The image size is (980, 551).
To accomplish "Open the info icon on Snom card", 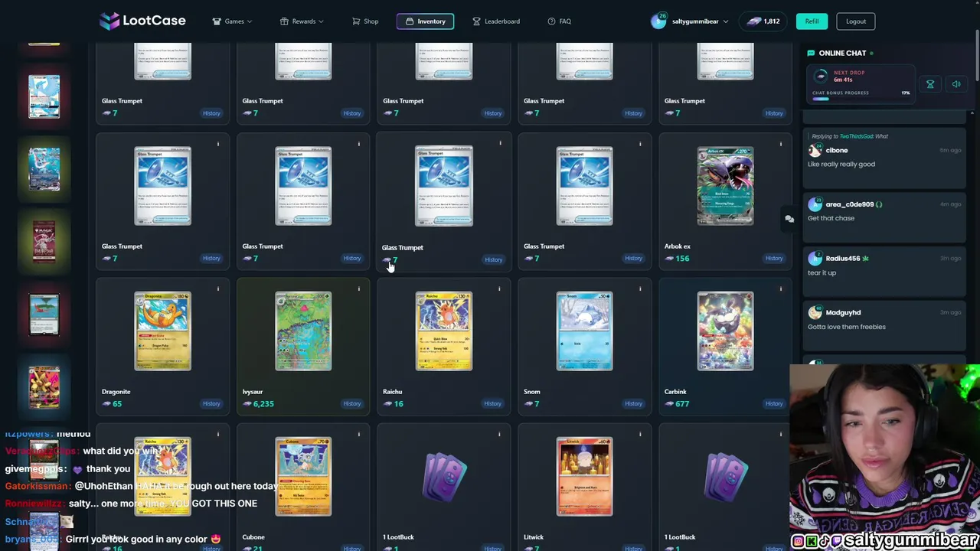I will [640, 289].
